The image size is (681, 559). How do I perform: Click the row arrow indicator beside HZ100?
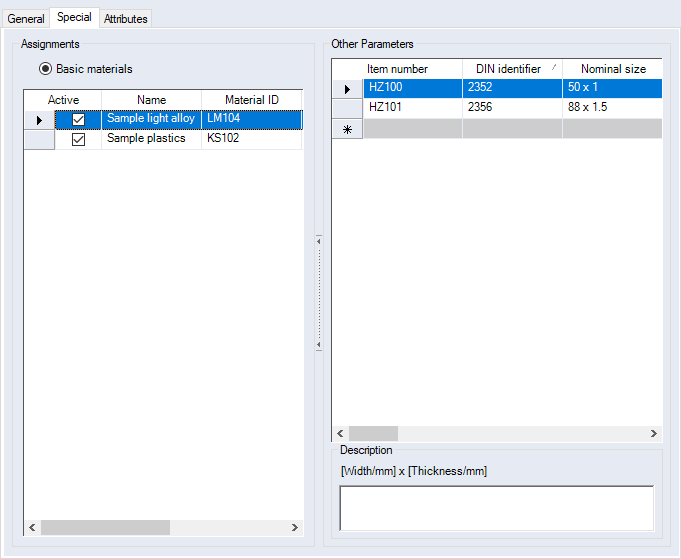pos(347,88)
